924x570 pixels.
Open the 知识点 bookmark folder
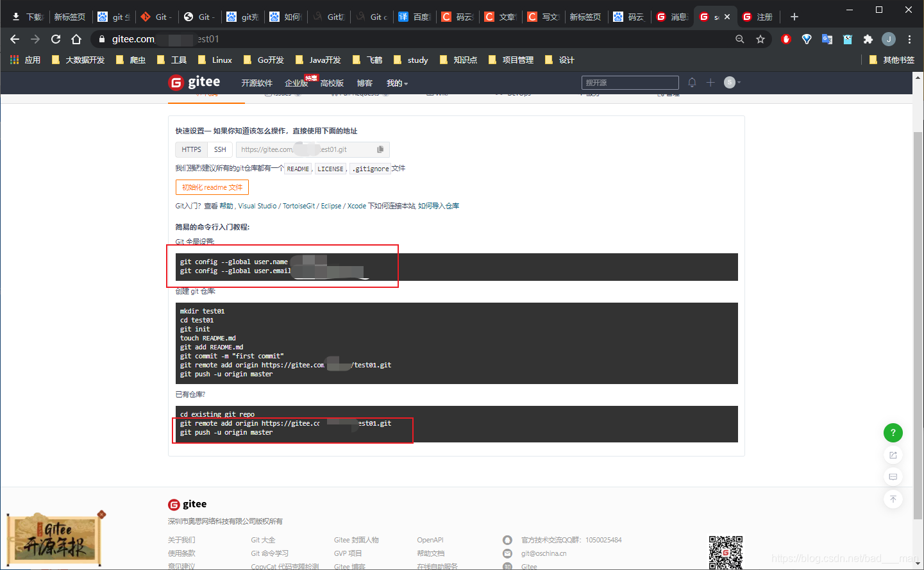[458, 60]
